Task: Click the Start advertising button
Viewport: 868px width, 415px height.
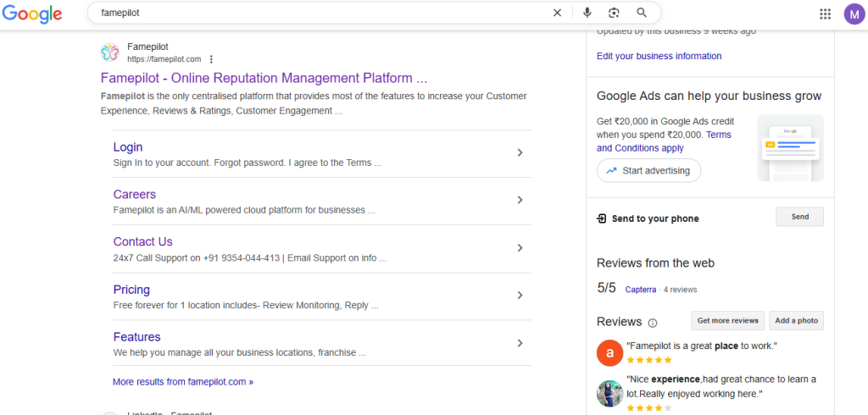Action: coord(648,170)
